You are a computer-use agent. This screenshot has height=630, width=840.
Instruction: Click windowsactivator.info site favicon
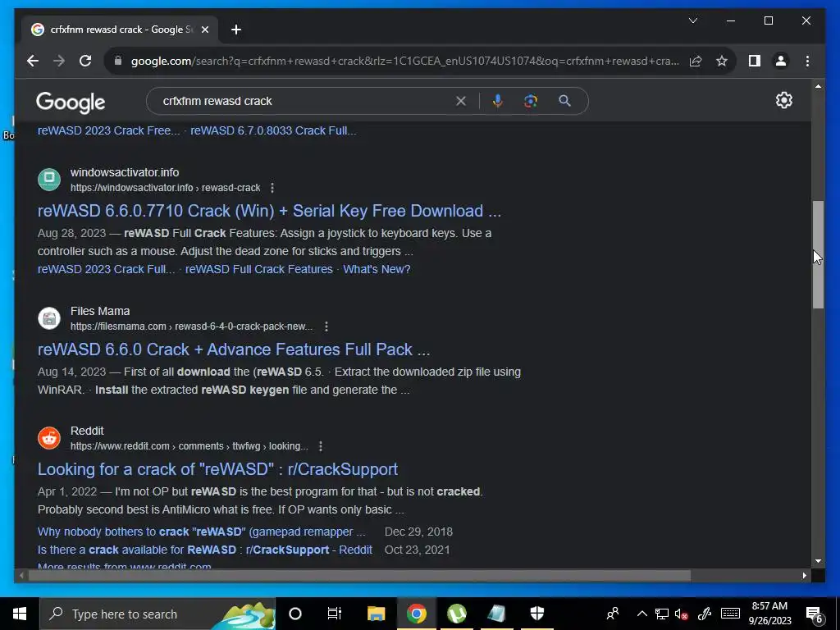pyautogui.click(x=49, y=180)
